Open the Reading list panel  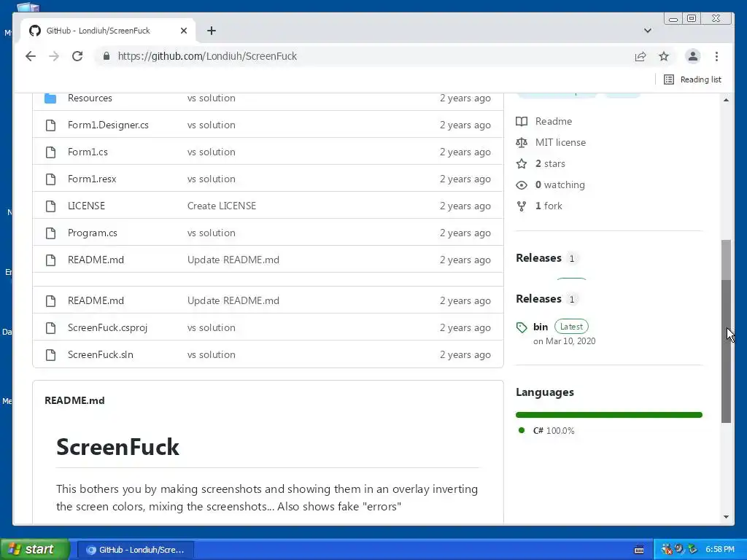693,79
